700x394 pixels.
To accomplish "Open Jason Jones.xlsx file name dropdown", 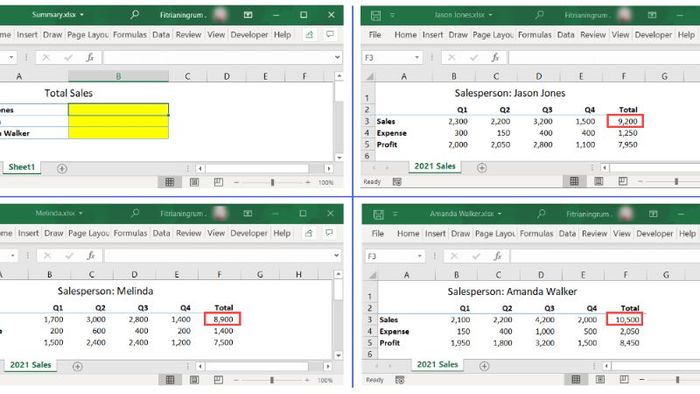I will (490, 15).
